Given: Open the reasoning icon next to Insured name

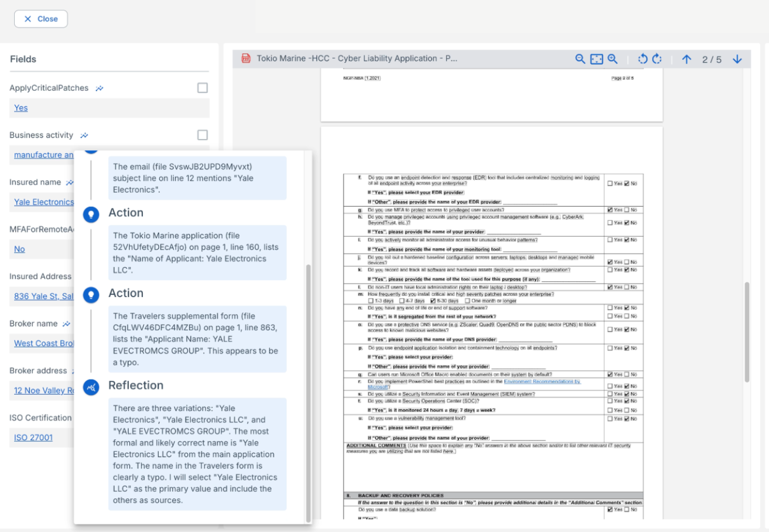Looking at the screenshot, I should point(70,182).
